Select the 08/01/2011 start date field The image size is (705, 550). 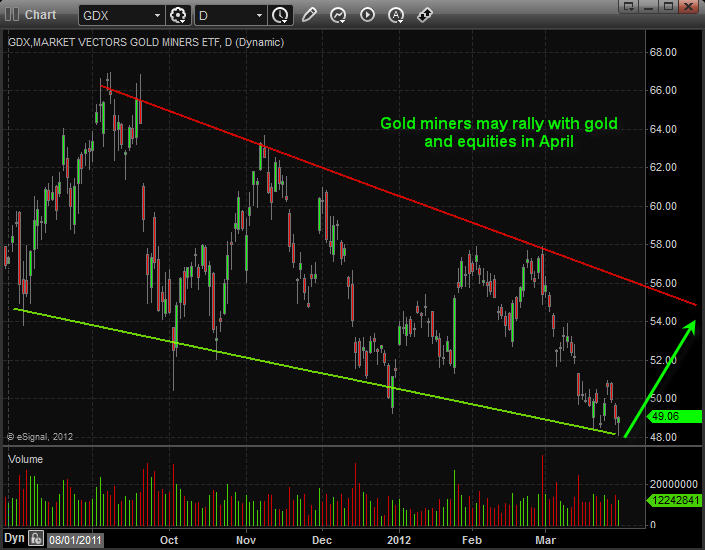(x=75, y=540)
